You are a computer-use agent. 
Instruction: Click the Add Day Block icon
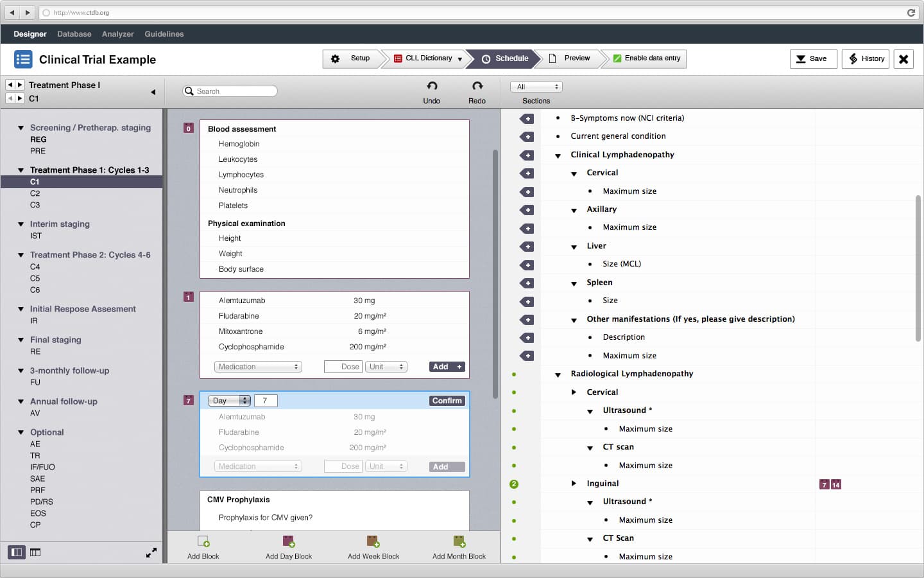tap(289, 541)
